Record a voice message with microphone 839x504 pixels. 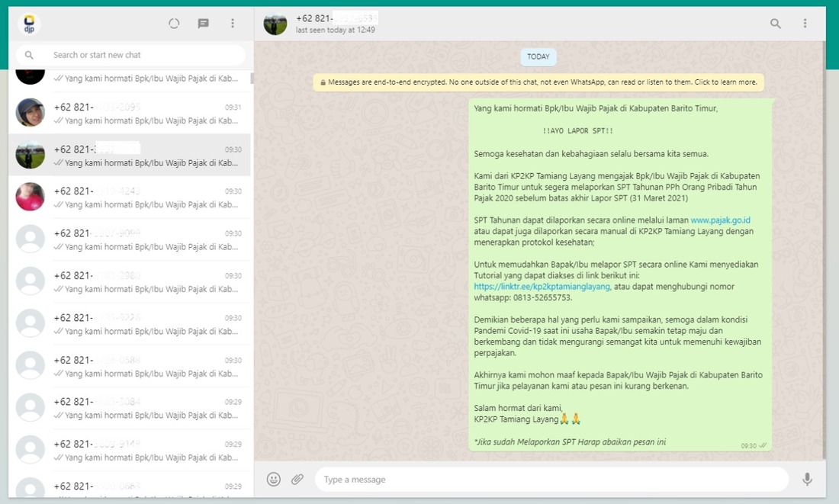807,479
